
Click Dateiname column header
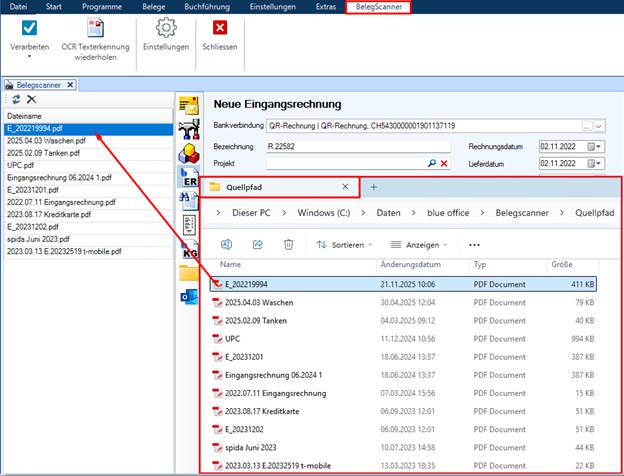point(88,116)
